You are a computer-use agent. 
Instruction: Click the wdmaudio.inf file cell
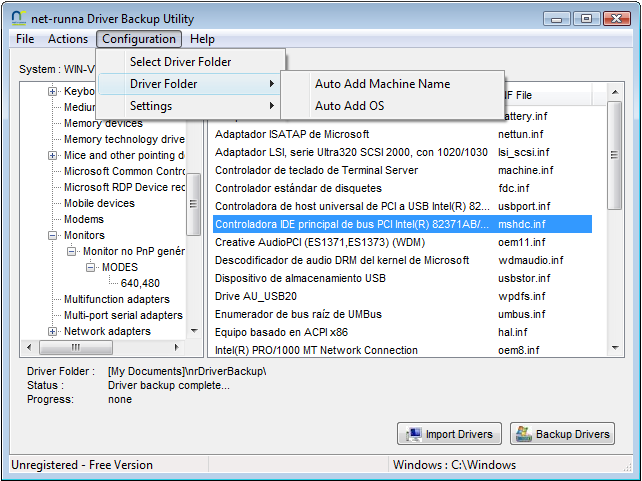[x=531, y=260]
